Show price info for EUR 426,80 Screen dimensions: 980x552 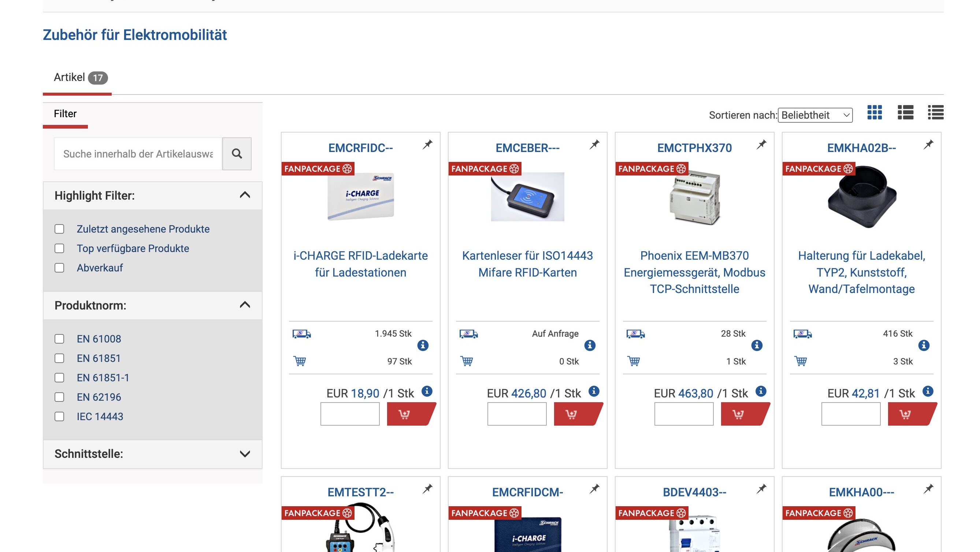click(594, 391)
